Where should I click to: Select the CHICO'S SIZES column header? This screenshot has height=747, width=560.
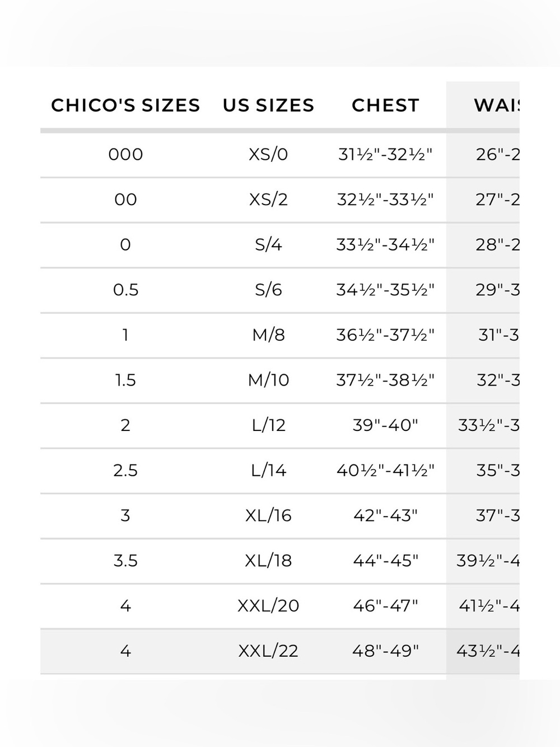[125, 105]
